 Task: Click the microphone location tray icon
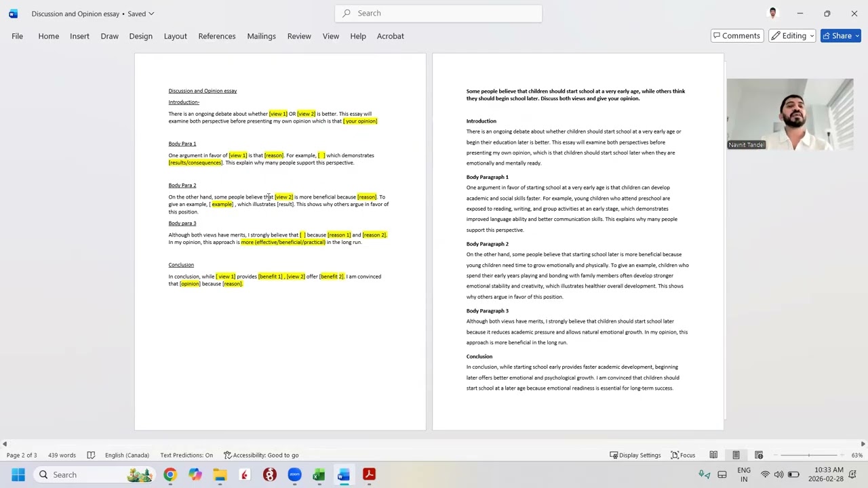(x=705, y=474)
